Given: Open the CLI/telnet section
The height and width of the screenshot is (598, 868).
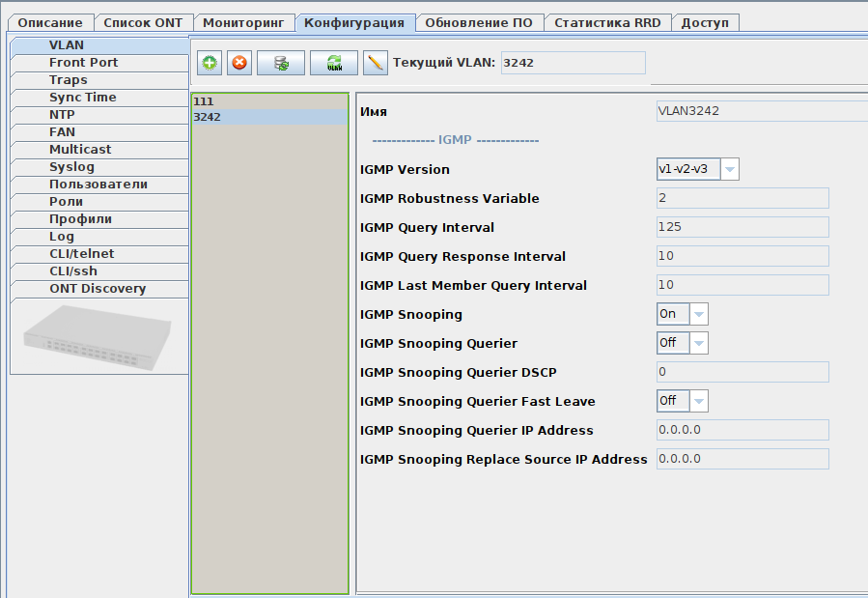Looking at the screenshot, I should pyautogui.click(x=99, y=254).
